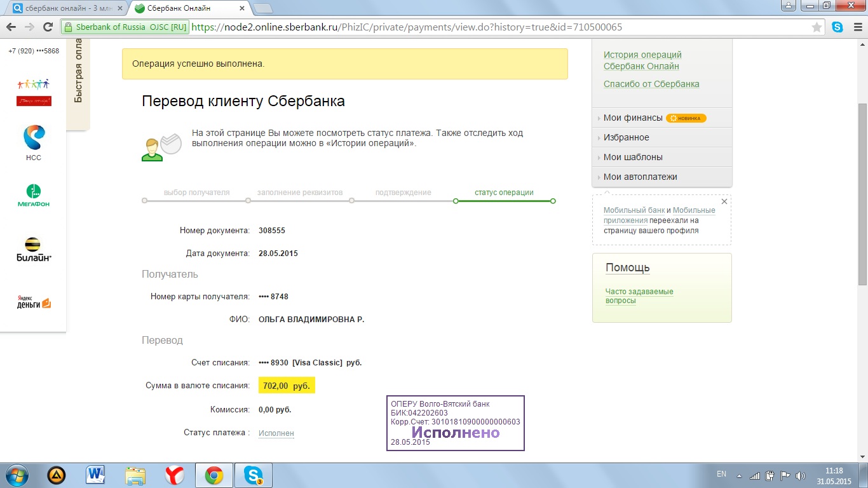This screenshot has height=488, width=868.
Task: Click the заполнение реквизитов step label
Action: point(300,193)
